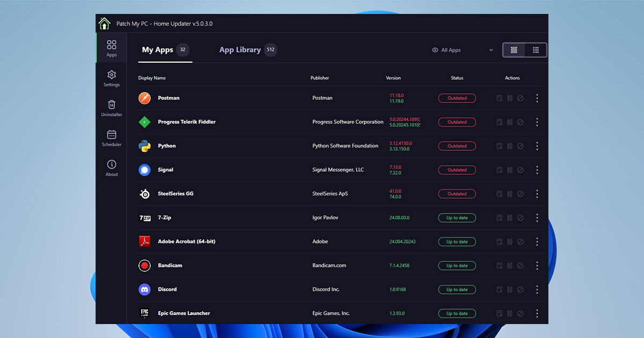
Task: Open the Scheduler sidebar section
Action: pyautogui.click(x=112, y=138)
